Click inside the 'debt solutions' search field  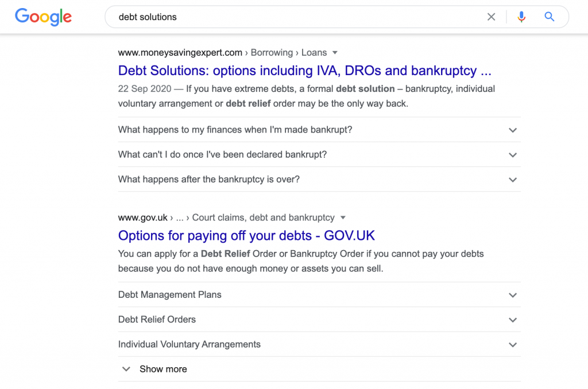pos(296,17)
